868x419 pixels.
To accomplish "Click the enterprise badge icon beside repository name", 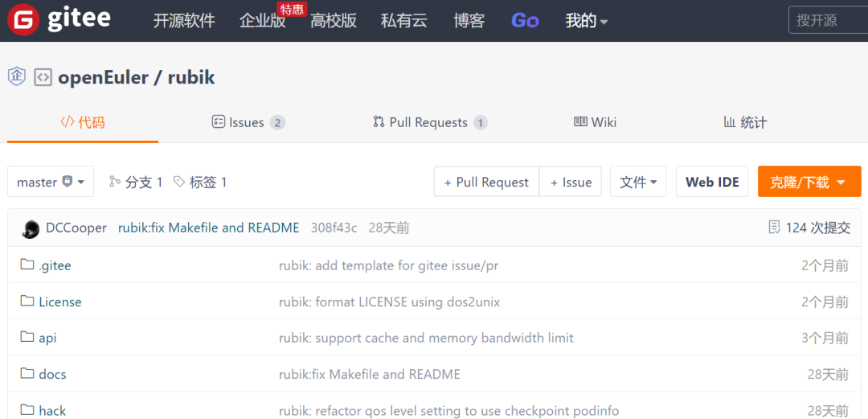I will coord(17,76).
